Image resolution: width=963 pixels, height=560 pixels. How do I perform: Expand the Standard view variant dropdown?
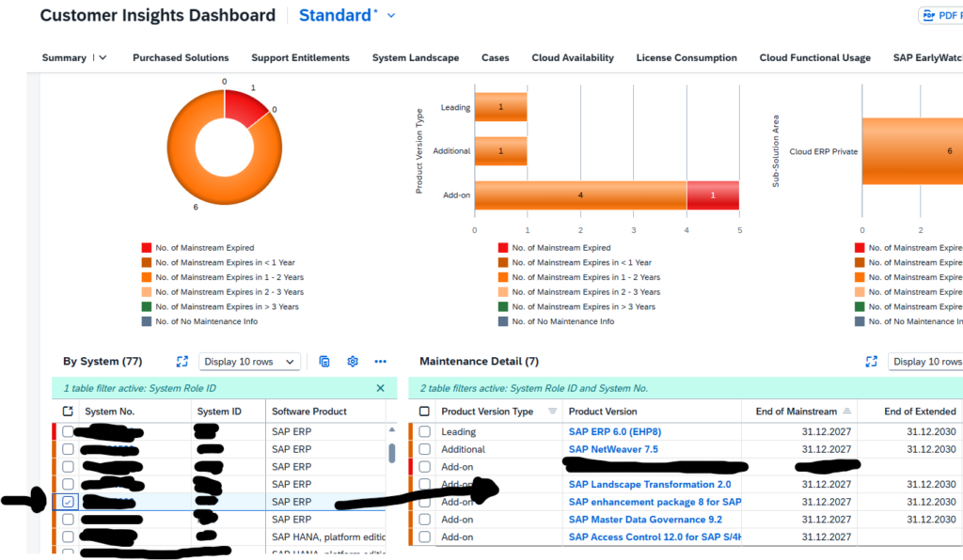tap(391, 16)
